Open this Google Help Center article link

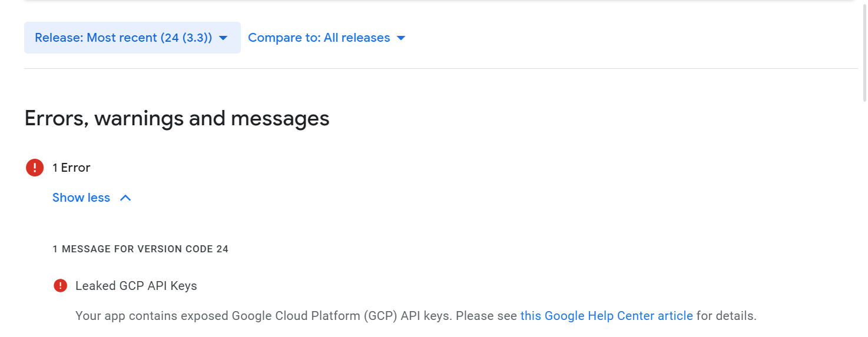[x=607, y=316]
